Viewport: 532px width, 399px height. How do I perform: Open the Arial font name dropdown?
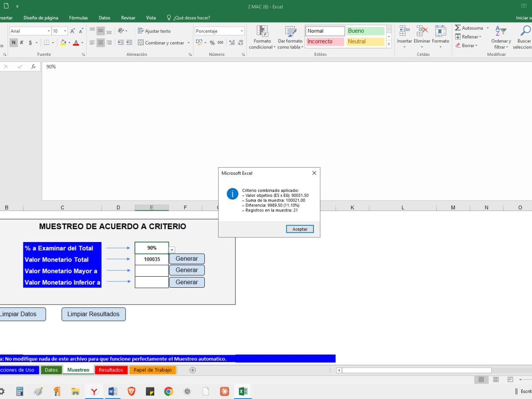[49, 31]
